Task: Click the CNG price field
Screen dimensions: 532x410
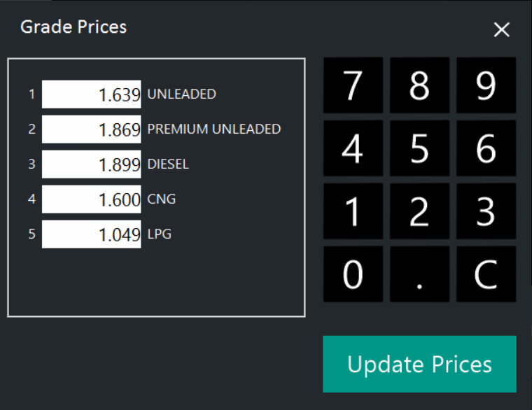Action: pyautogui.click(x=92, y=199)
